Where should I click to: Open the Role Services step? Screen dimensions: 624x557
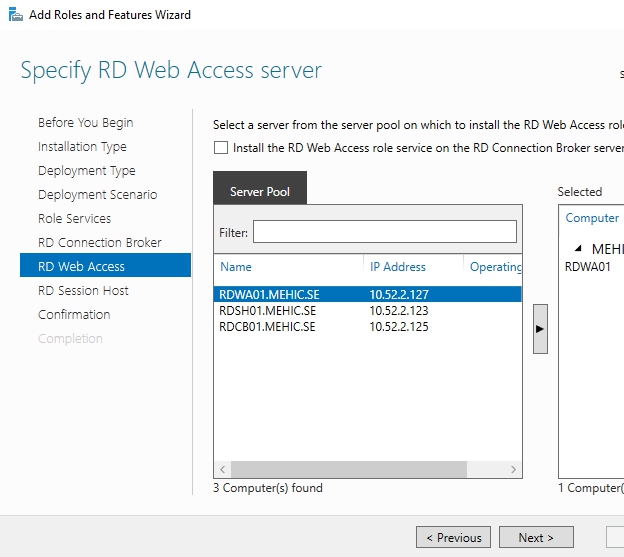pyautogui.click(x=74, y=219)
